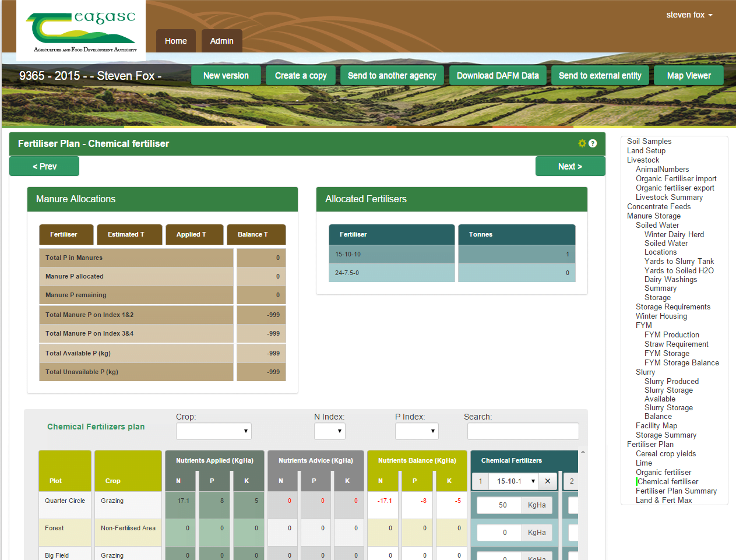The image size is (736, 560).
Task: Navigate to Fertiliser Plan Summary link
Action: tap(676, 491)
